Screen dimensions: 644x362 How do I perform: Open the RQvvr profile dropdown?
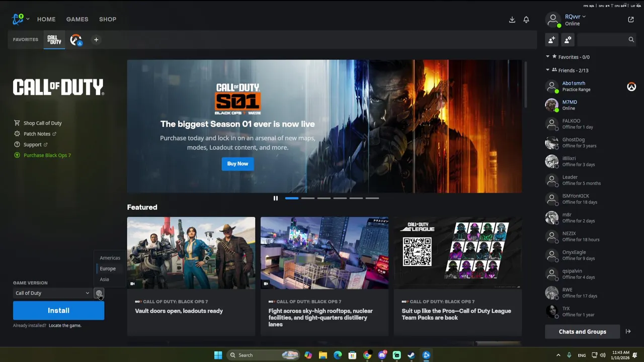pyautogui.click(x=575, y=17)
